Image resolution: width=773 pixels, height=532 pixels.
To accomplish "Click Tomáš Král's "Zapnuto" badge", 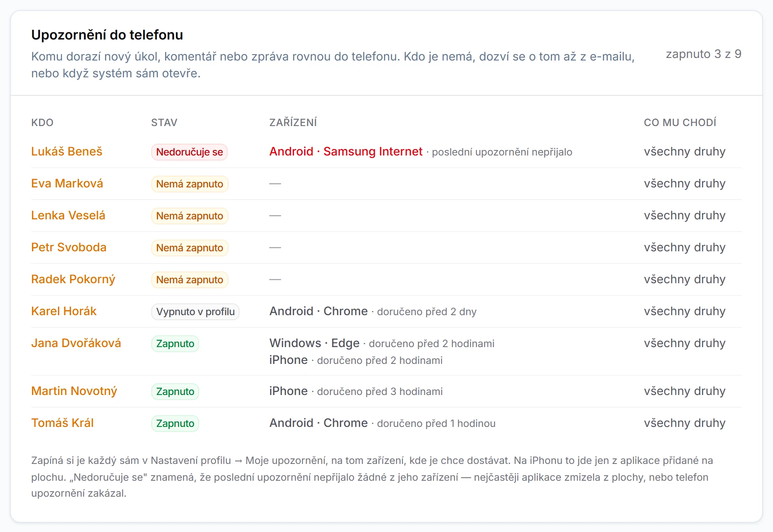I will pos(175,424).
